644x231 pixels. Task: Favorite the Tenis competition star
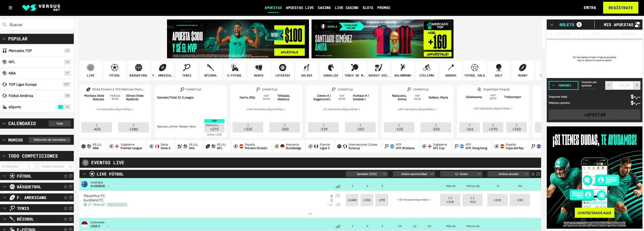click(66, 208)
